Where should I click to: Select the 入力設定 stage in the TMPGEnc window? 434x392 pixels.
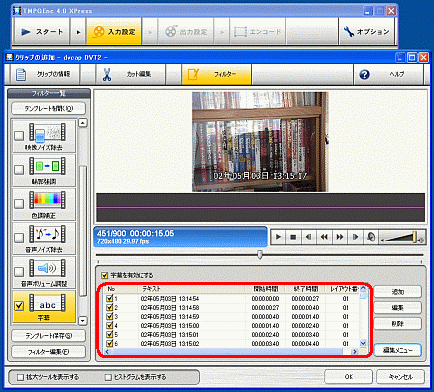(x=114, y=32)
